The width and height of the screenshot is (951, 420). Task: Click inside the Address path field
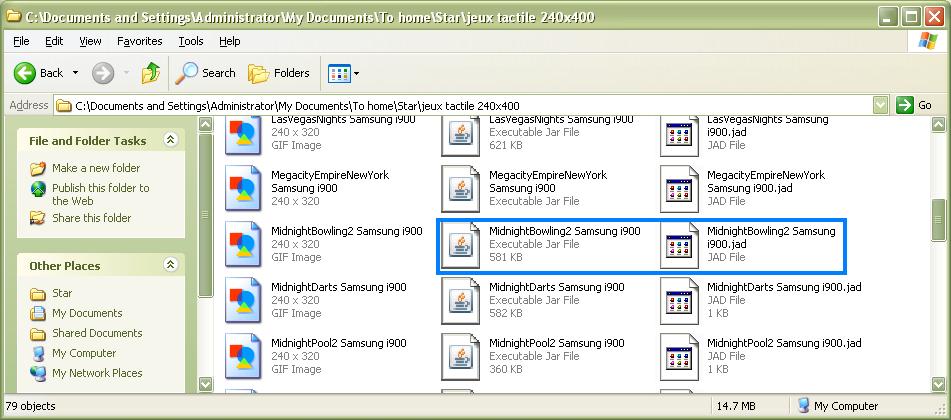tap(464, 106)
